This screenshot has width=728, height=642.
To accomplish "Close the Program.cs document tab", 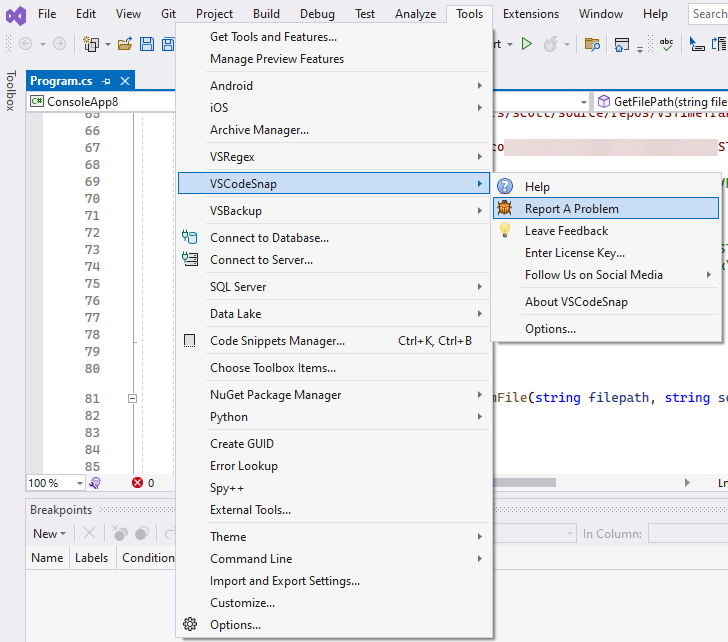I will (x=125, y=81).
